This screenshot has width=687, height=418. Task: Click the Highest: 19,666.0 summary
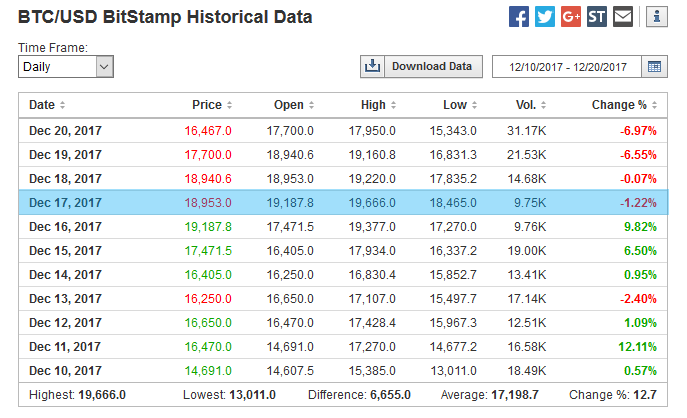(x=77, y=395)
